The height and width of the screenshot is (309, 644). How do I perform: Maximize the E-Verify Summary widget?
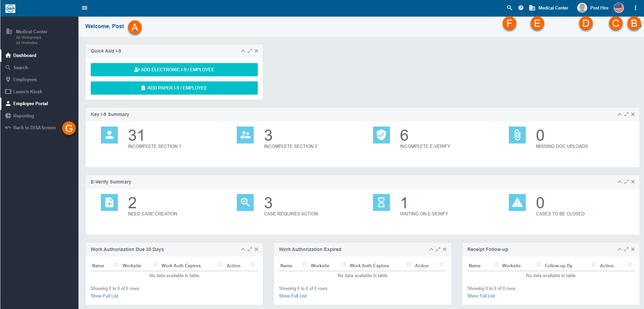tap(626, 182)
